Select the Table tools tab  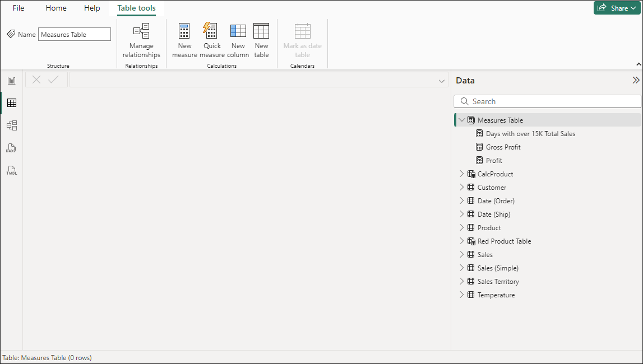tap(136, 8)
